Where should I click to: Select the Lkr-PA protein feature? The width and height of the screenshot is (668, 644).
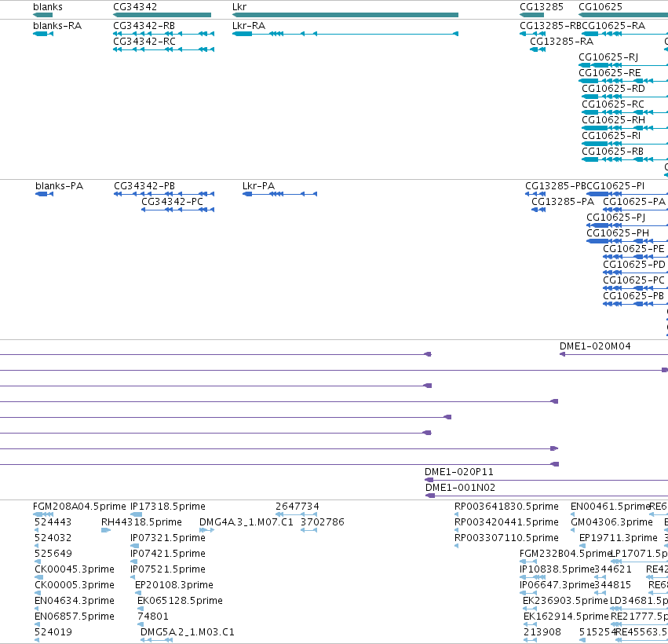(280, 194)
